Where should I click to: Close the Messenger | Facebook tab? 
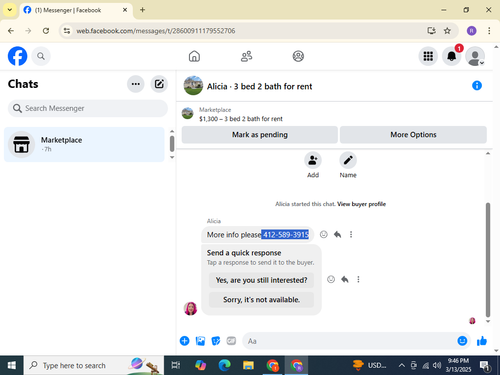(125, 10)
